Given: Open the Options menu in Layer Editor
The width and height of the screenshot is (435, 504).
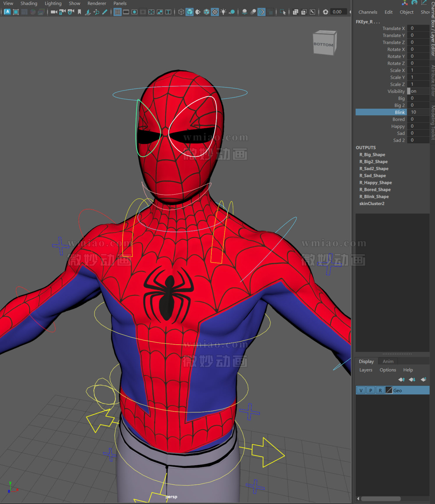Looking at the screenshot, I should [x=387, y=370].
